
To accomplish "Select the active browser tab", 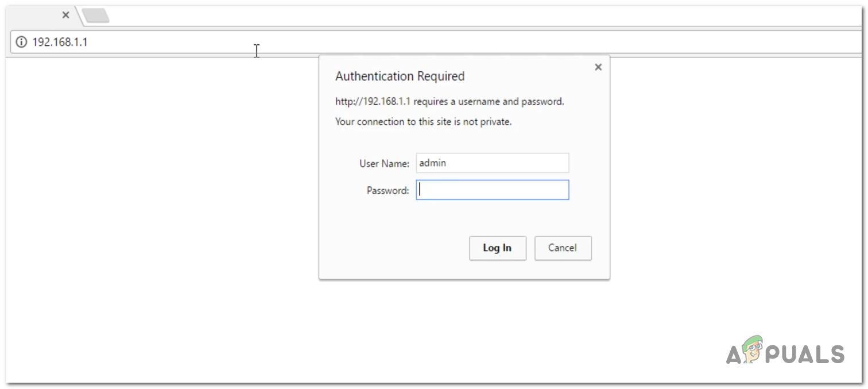I will pos(34,15).
